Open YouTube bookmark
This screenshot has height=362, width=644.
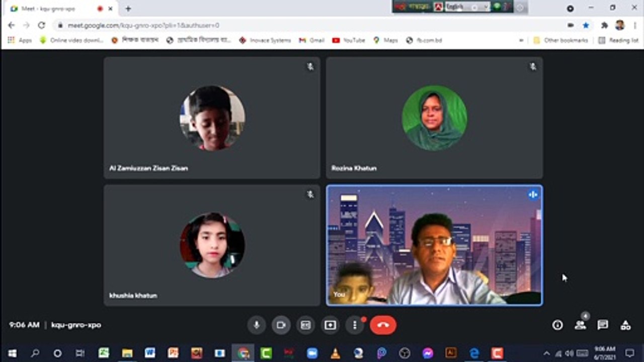tap(349, 40)
